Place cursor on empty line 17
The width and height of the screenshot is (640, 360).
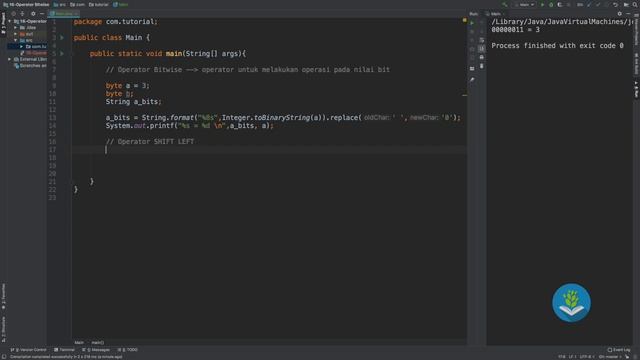269,150
